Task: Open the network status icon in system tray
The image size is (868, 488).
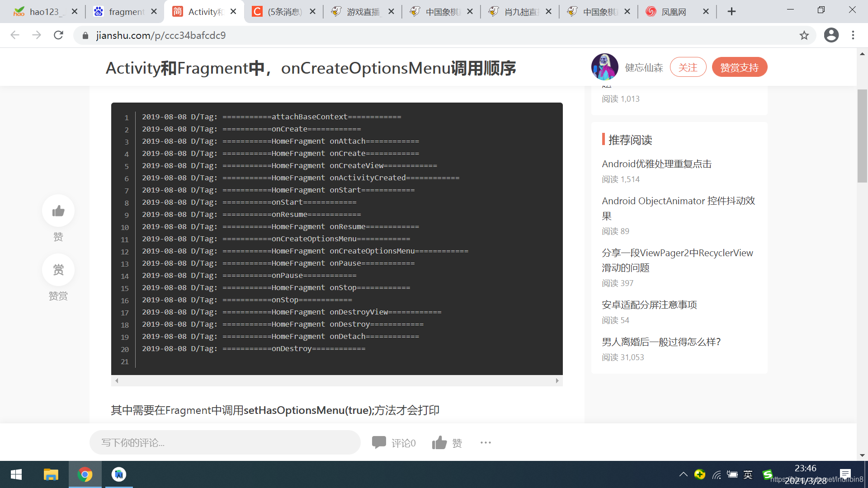Action: (716, 474)
